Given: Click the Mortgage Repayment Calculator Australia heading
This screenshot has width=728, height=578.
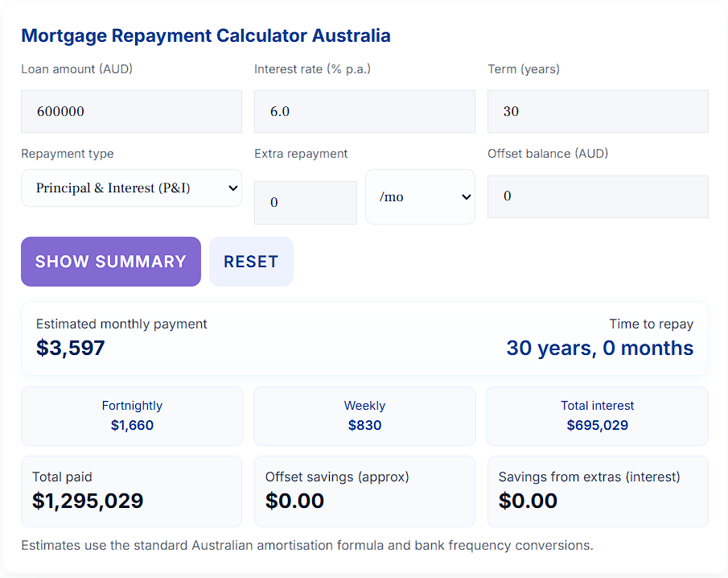Looking at the screenshot, I should click(206, 35).
